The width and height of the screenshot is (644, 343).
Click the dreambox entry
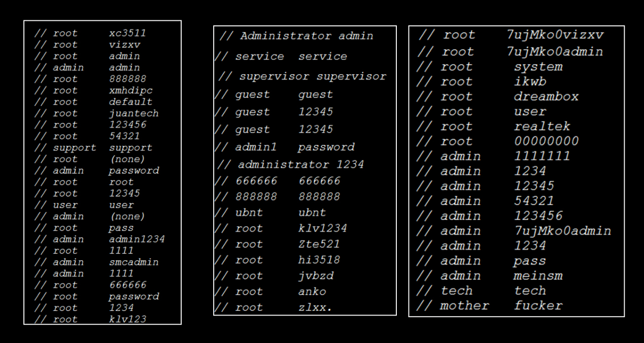point(546,97)
